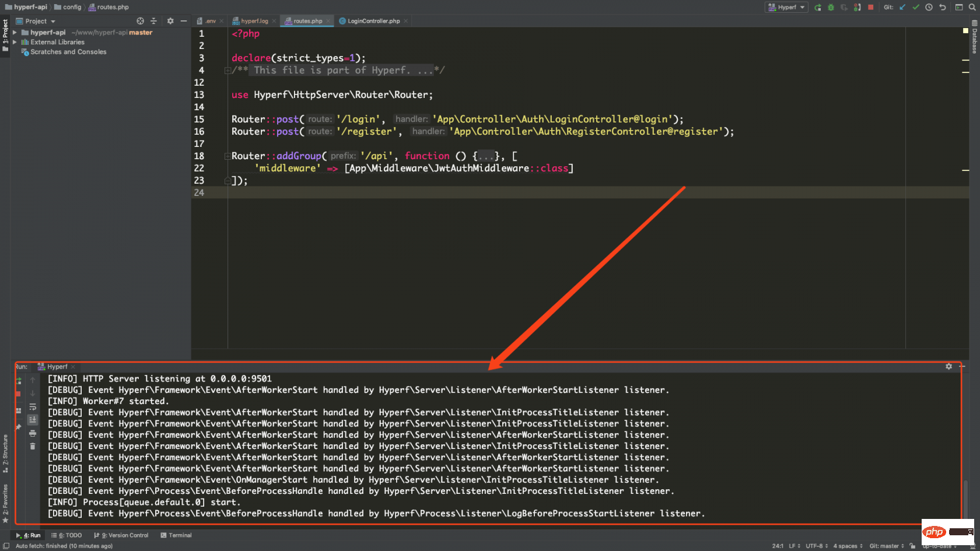Click the Run with Coverage icon
Image resolution: width=980 pixels, height=551 pixels.
(844, 7)
